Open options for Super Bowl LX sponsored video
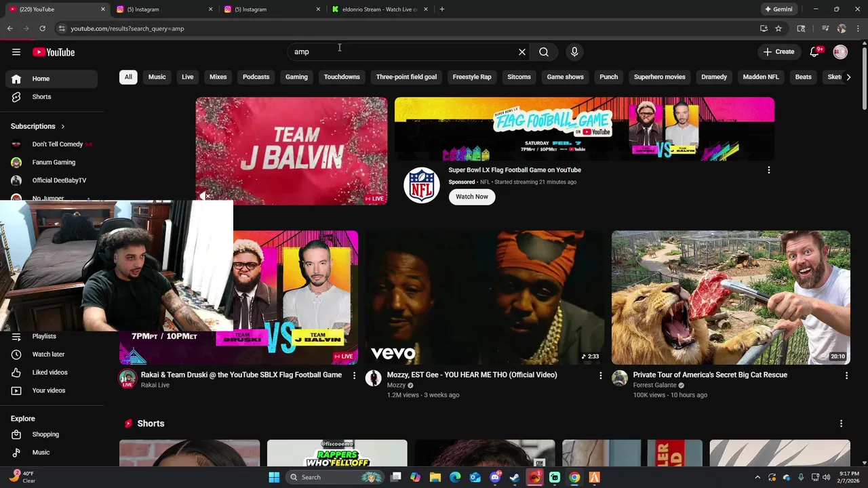Screen dimensions: 868x488 (x=768, y=170)
